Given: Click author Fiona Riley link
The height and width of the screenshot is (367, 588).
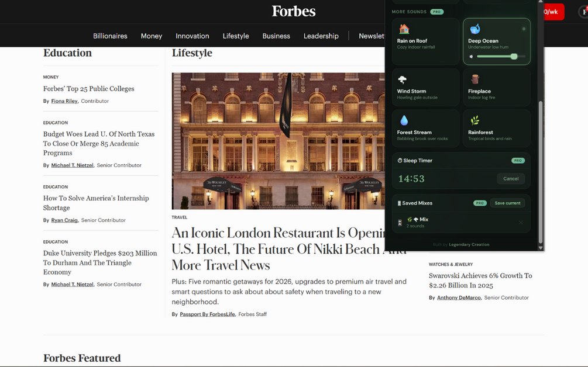Looking at the screenshot, I should [64, 101].
